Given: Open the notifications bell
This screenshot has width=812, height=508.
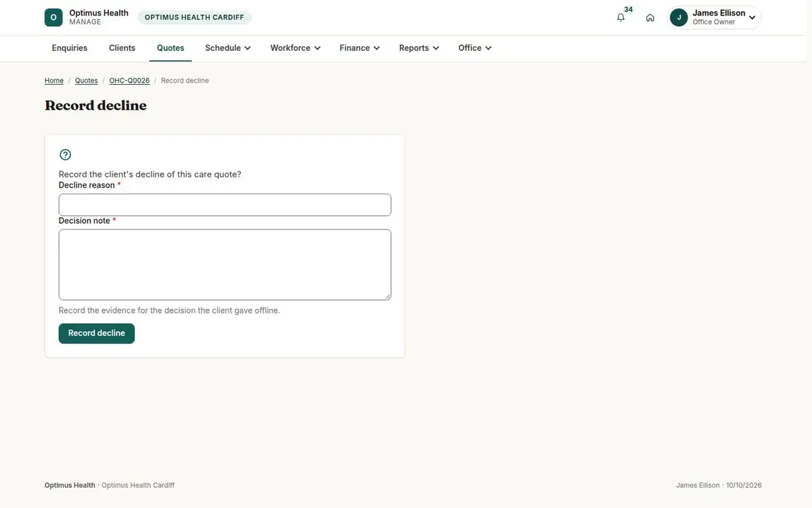Looking at the screenshot, I should tap(621, 18).
